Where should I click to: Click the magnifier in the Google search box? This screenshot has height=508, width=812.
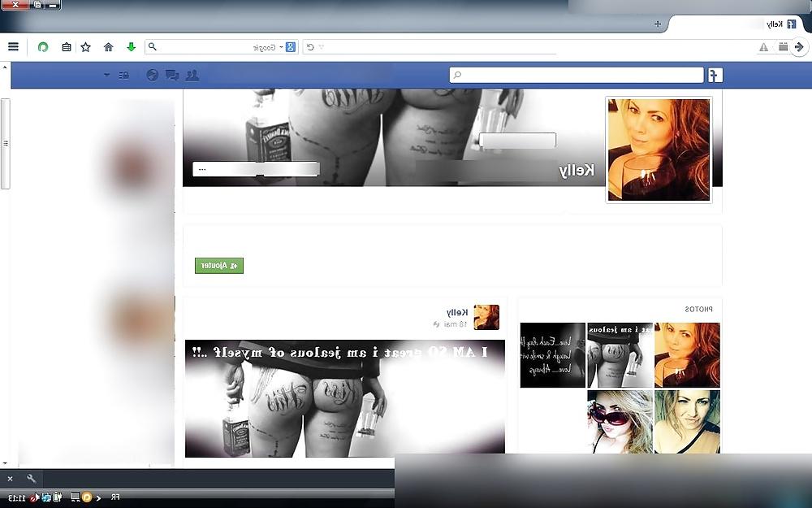point(153,46)
